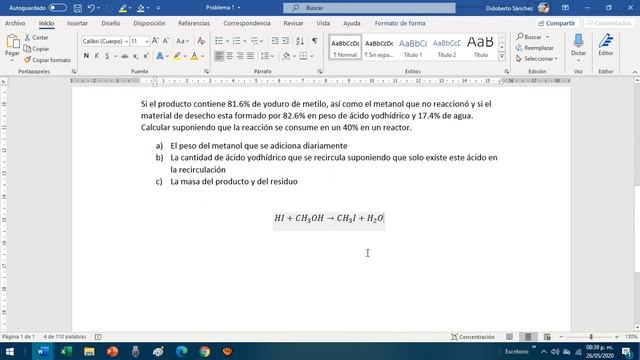Toggle strikethrough formatting

coord(124,56)
